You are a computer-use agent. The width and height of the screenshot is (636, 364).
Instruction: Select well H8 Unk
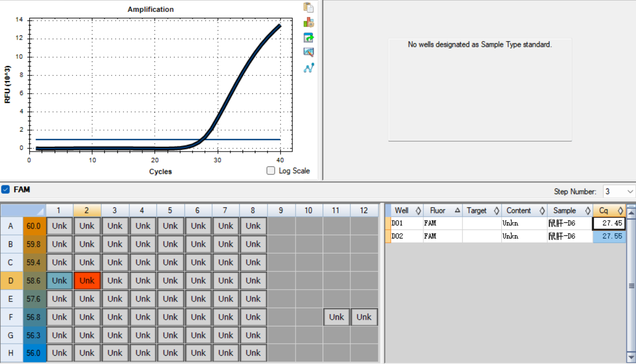253,353
